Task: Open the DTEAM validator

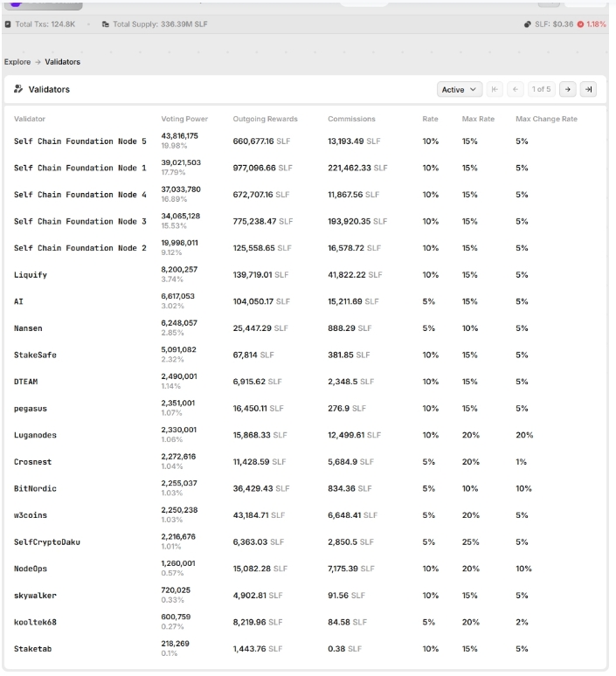Action: point(26,382)
